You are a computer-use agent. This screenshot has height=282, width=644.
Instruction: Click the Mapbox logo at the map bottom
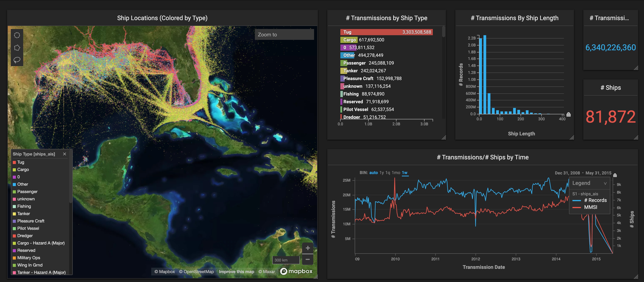296,271
